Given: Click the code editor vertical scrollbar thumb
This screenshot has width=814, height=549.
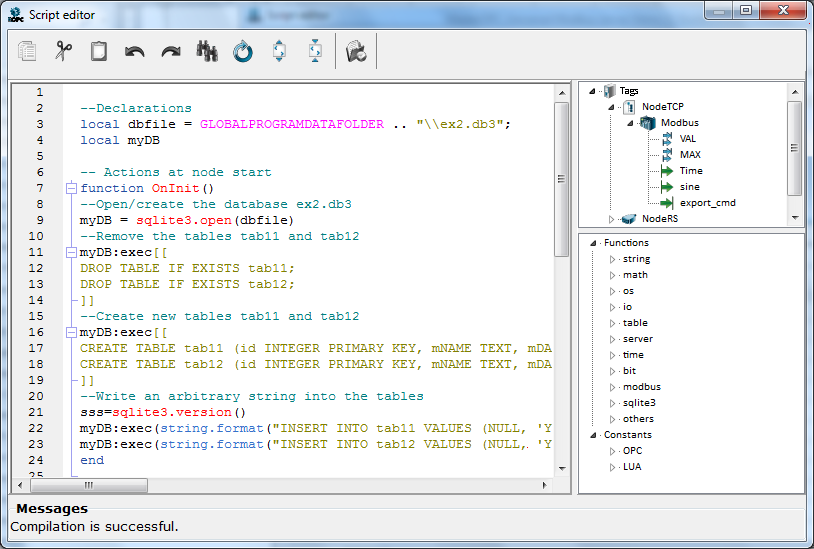Looking at the screenshot, I should (x=561, y=179).
